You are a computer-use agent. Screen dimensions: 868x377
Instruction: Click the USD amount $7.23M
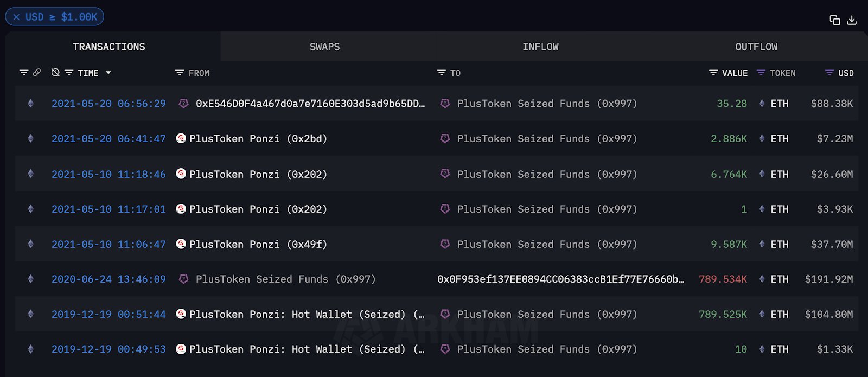pyautogui.click(x=835, y=138)
